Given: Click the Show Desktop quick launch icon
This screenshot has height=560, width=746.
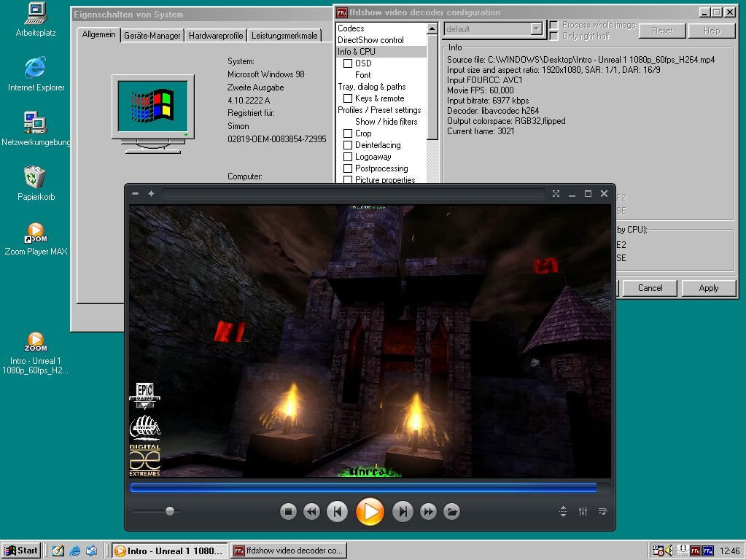Looking at the screenshot, I should click(x=58, y=551).
